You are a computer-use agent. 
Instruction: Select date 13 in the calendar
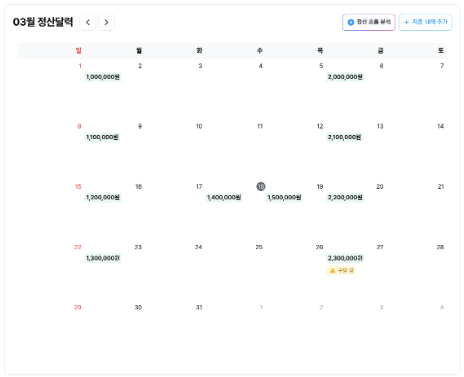(x=380, y=126)
